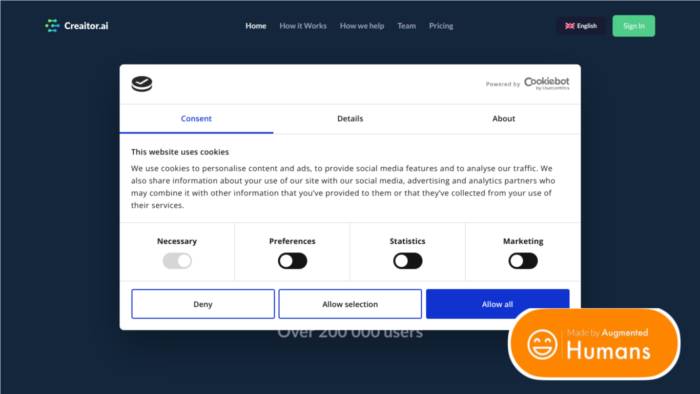
Task: Enable the Statistics cookies toggle
Action: click(408, 261)
